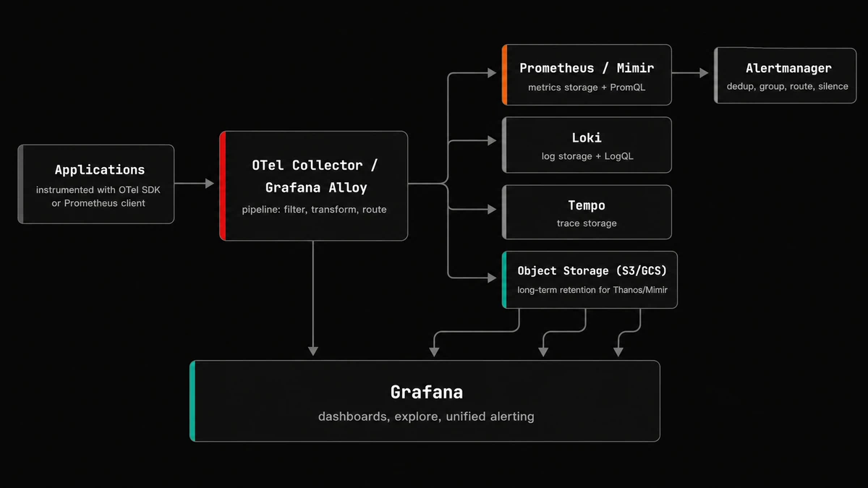Select the Tempo trace storage box

[587, 213]
